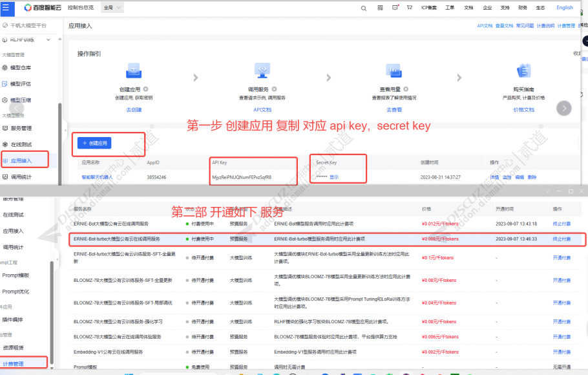Open the shopping cart icon

tap(410, 8)
